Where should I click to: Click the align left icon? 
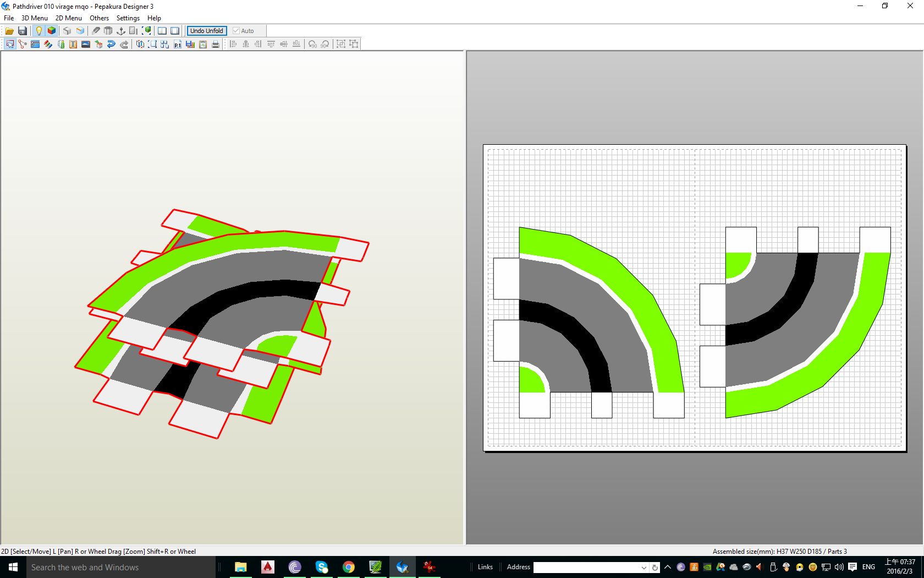[x=233, y=44]
